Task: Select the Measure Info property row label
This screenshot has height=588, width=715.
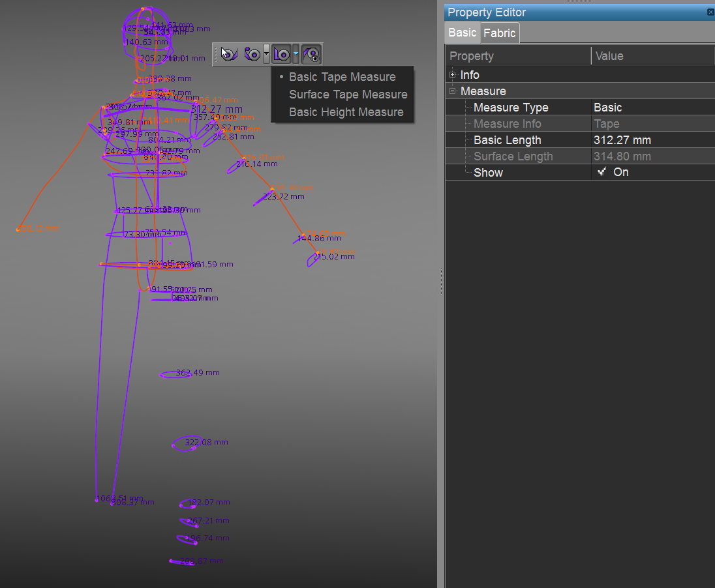Action: point(507,123)
